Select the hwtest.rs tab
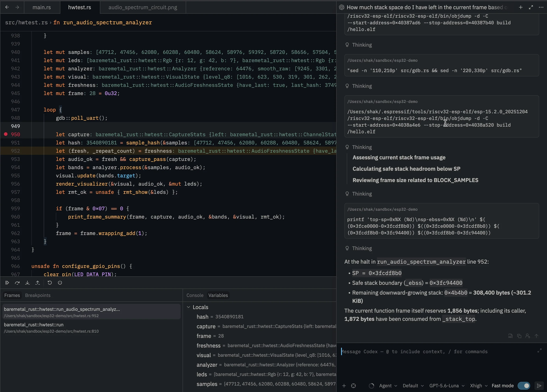547x392 pixels. (80, 7)
